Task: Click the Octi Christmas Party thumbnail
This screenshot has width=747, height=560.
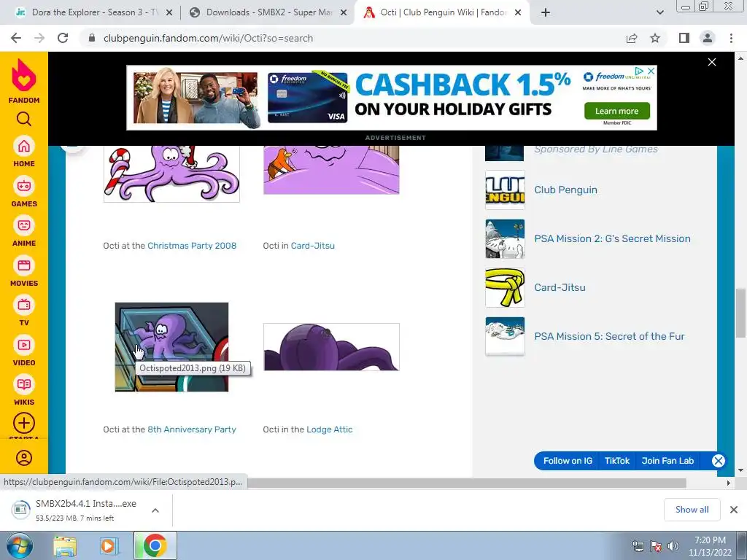Action: tap(171, 174)
